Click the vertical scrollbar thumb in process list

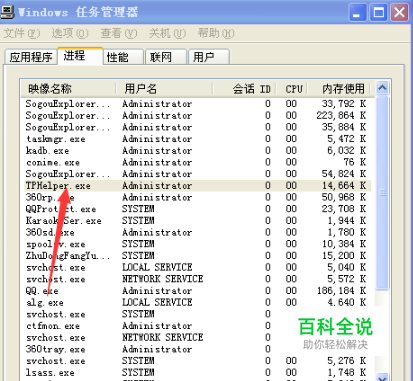(x=382, y=193)
